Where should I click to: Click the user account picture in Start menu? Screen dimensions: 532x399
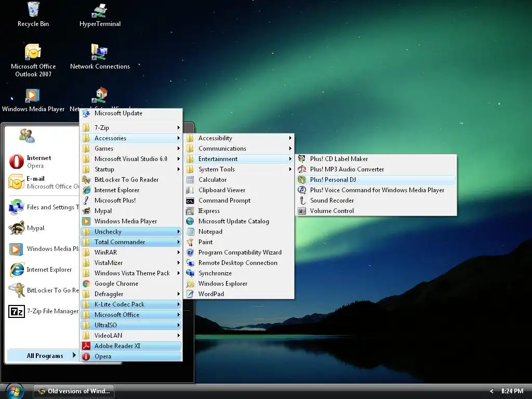[x=27, y=136]
